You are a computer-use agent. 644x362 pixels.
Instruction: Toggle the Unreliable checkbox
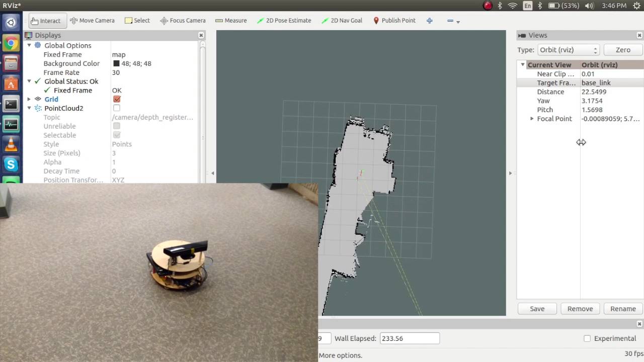(x=117, y=126)
